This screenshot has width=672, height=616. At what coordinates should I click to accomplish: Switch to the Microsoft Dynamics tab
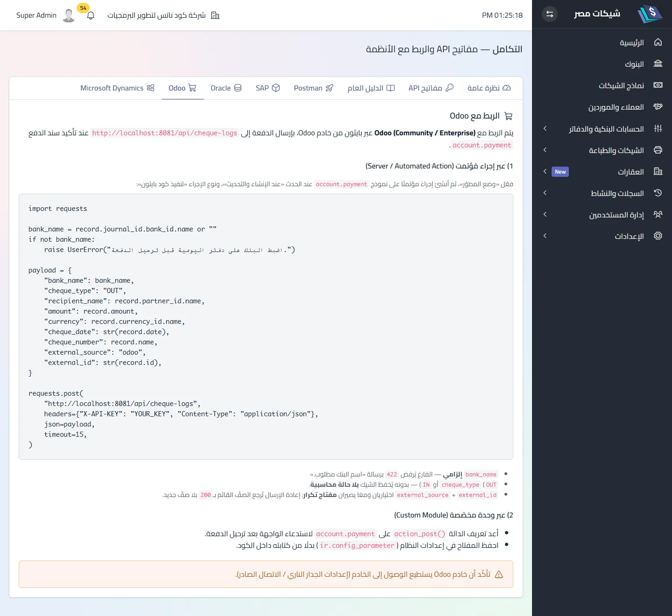tap(117, 88)
